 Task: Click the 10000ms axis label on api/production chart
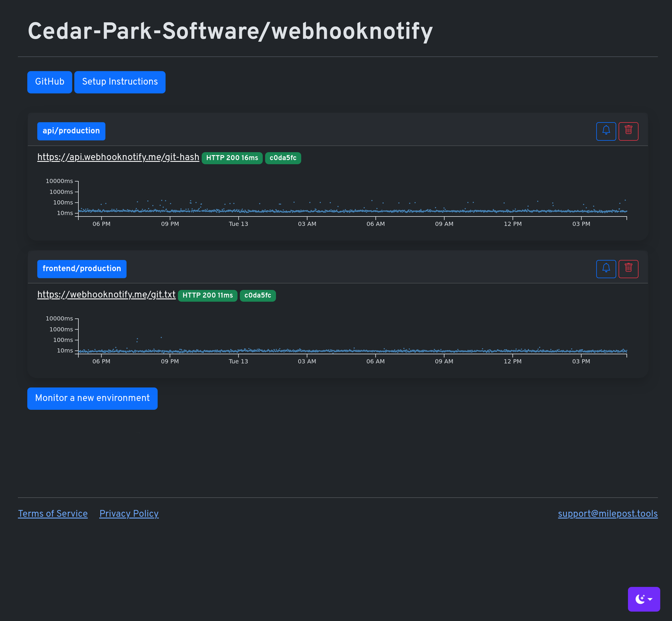tap(59, 181)
